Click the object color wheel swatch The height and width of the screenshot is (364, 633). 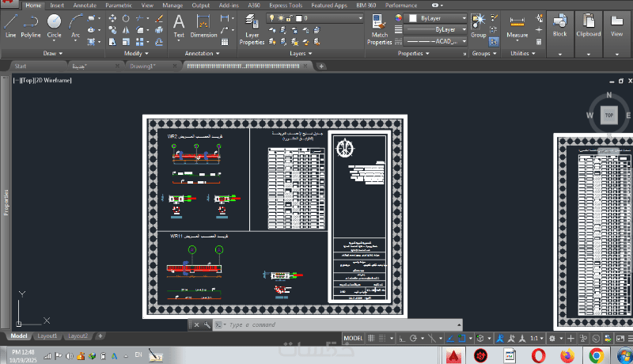[x=397, y=17]
